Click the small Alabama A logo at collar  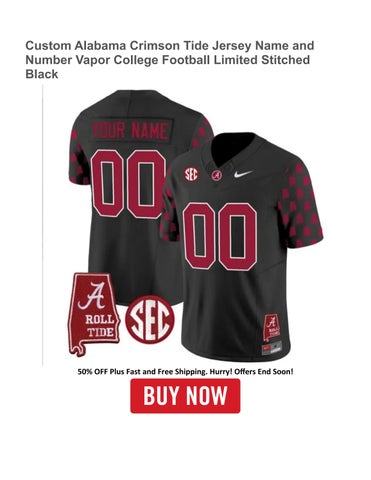(x=217, y=174)
